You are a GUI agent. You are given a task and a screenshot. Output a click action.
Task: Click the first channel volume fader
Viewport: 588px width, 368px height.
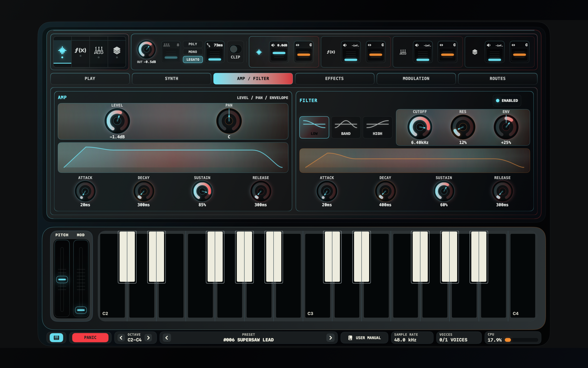click(x=279, y=53)
